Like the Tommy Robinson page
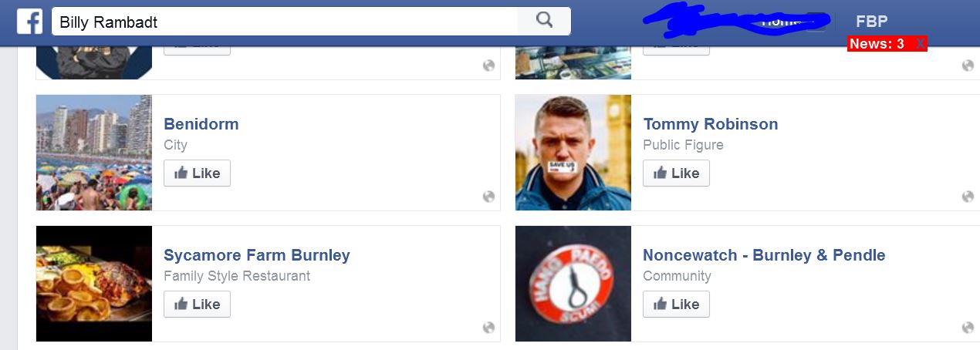The width and height of the screenshot is (980, 350). tap(676, 173)
